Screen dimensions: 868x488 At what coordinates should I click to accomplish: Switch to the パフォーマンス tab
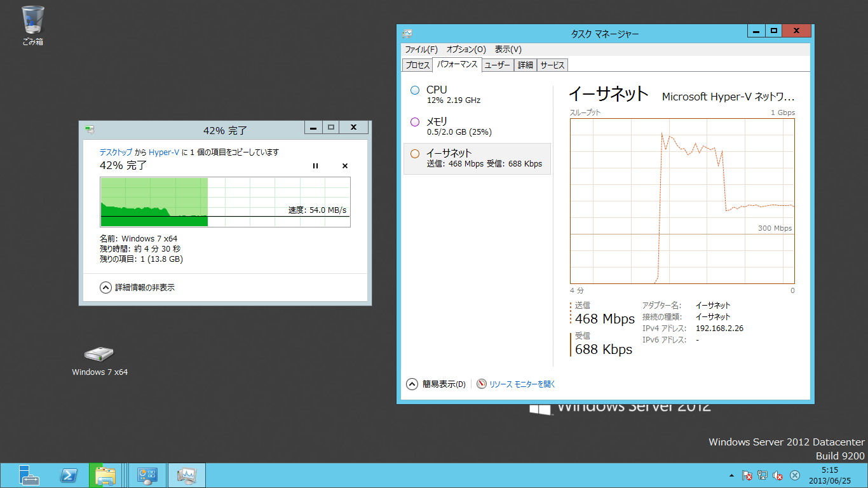(x=457, y=65)
